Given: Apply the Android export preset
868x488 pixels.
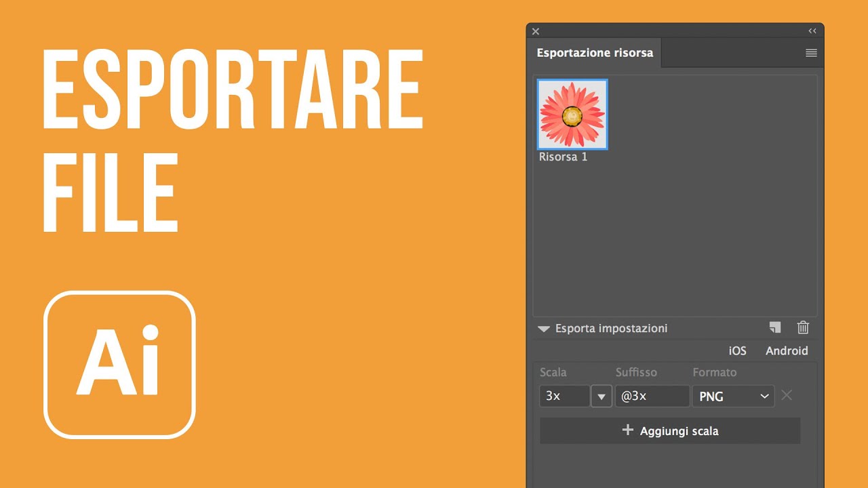Looking at the screenshot, I should pos(787,350).
